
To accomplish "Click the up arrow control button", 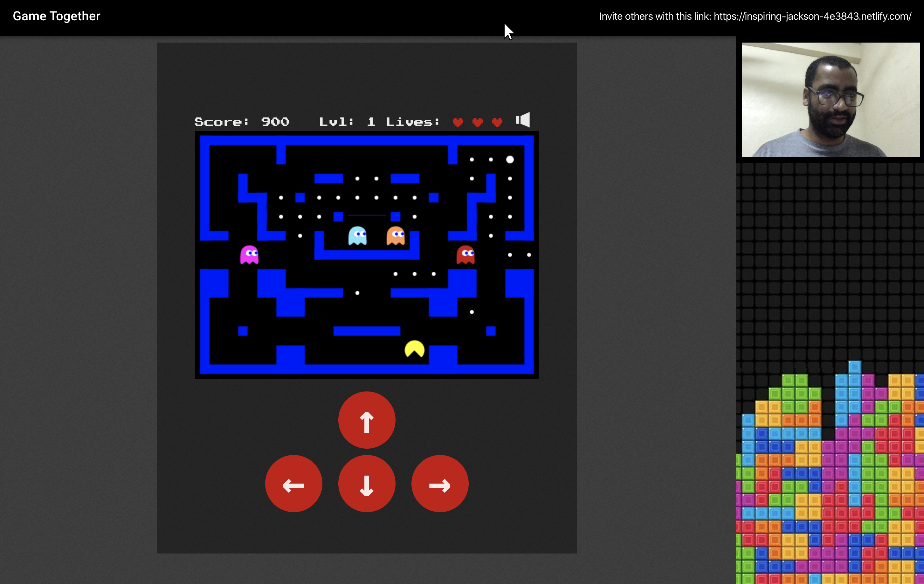I will (367, 420).
